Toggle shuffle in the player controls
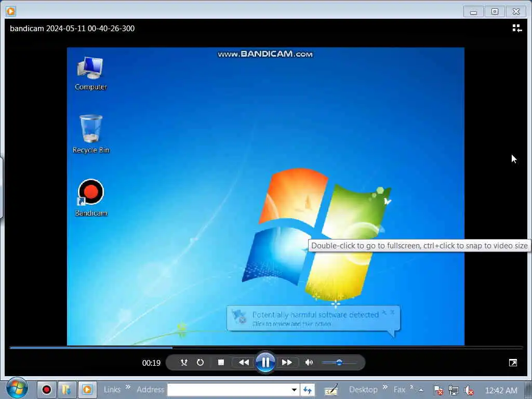 click(x=184, y=362)
